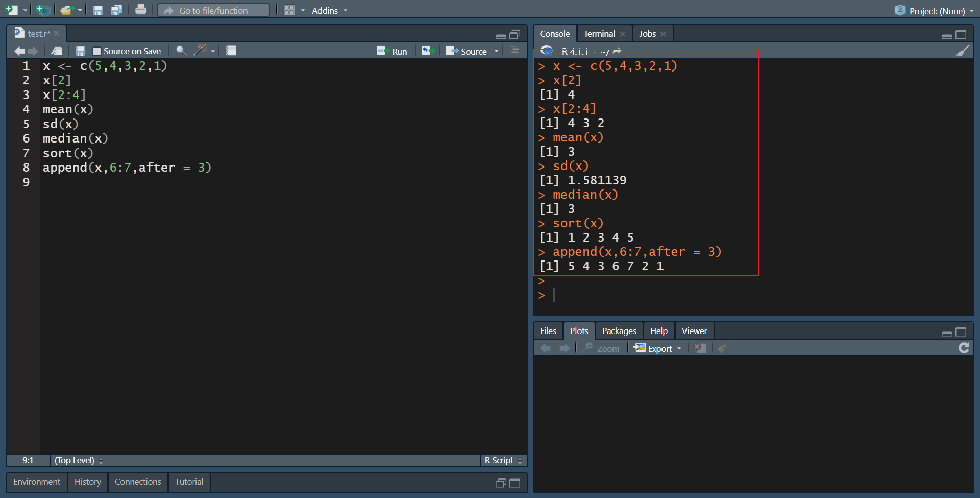
Task: Focus the Go to file/function field
Action: 214,10
